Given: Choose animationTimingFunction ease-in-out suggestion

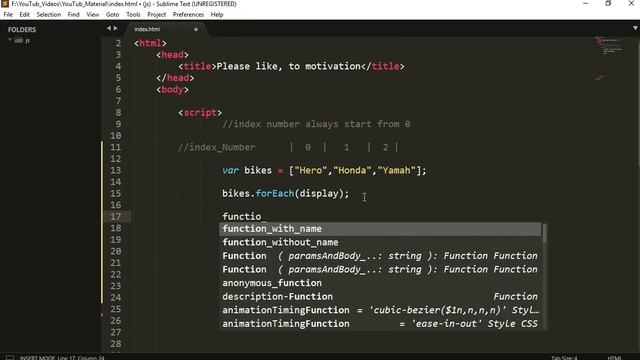Looking at the screenshot, I should tap(380, 324).
